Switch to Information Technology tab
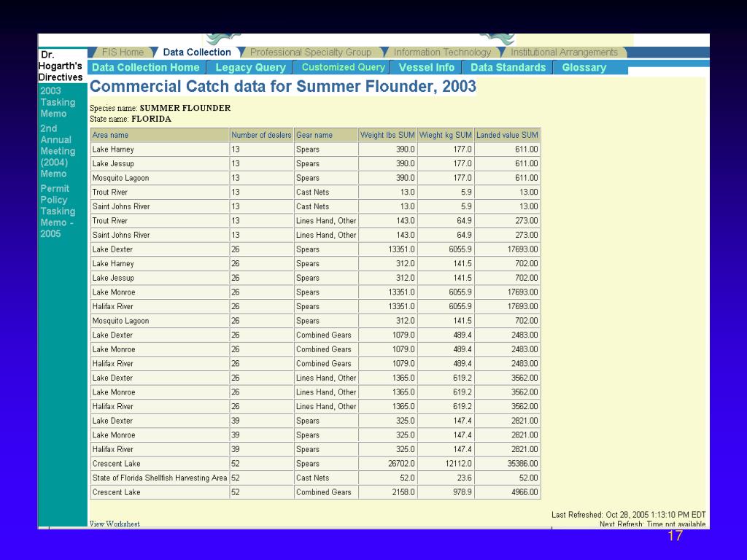The width and height of the screenshot is (747, 560). (x=442, y=52)
